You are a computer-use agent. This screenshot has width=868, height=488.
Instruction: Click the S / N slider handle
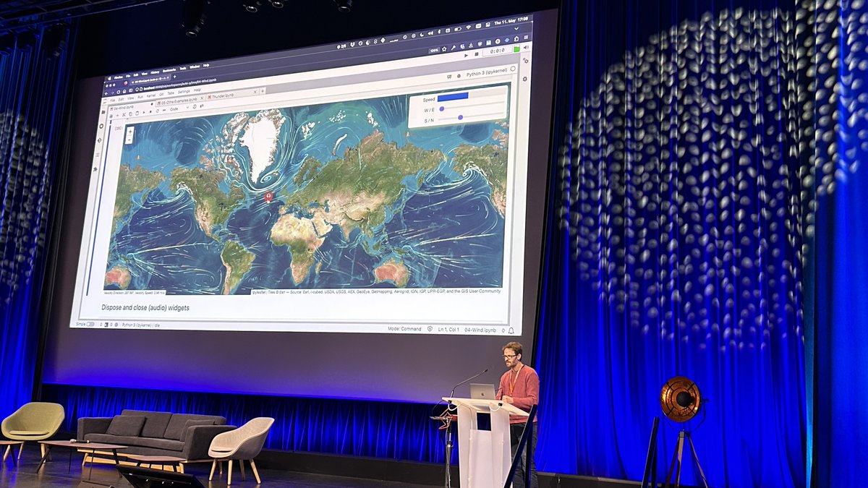click(460, 117)
